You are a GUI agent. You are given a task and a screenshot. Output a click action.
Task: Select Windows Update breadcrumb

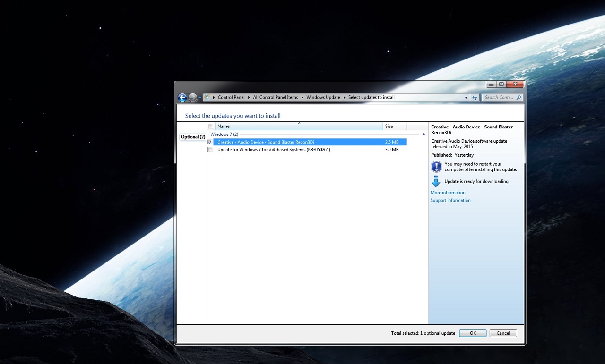(x=323, y=98)
